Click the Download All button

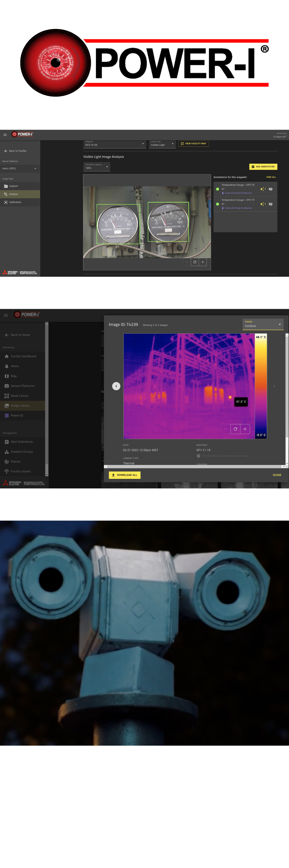pos(125,475)
